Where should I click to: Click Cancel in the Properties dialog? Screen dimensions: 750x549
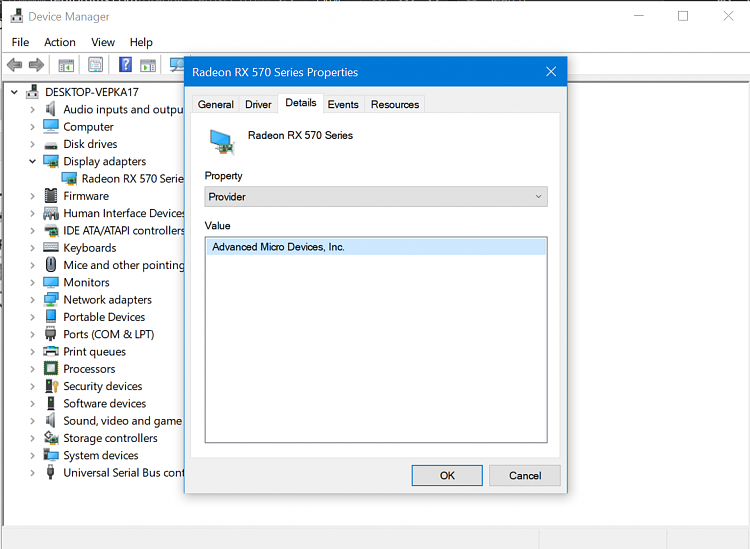(525, 475)
